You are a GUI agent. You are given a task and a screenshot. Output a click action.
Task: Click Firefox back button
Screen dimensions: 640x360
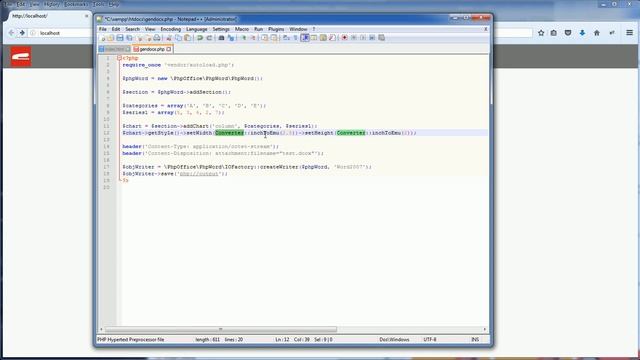(11, 33)
